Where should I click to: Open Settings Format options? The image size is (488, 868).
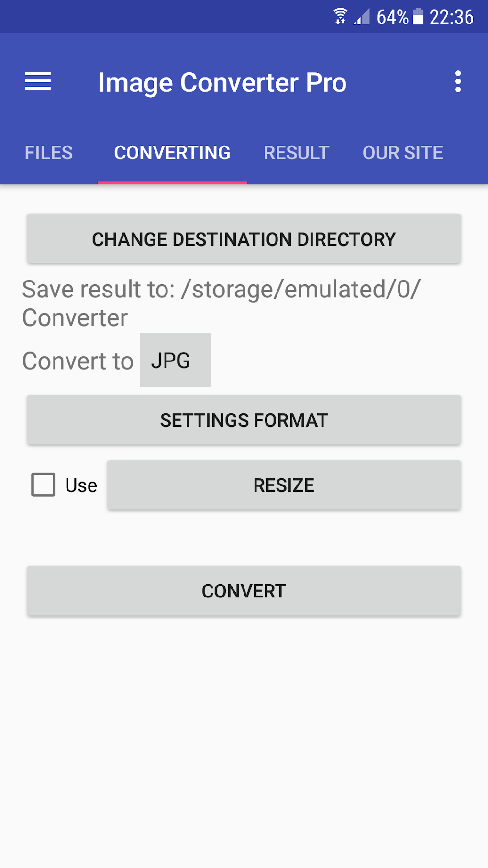[x=244, y=420]
